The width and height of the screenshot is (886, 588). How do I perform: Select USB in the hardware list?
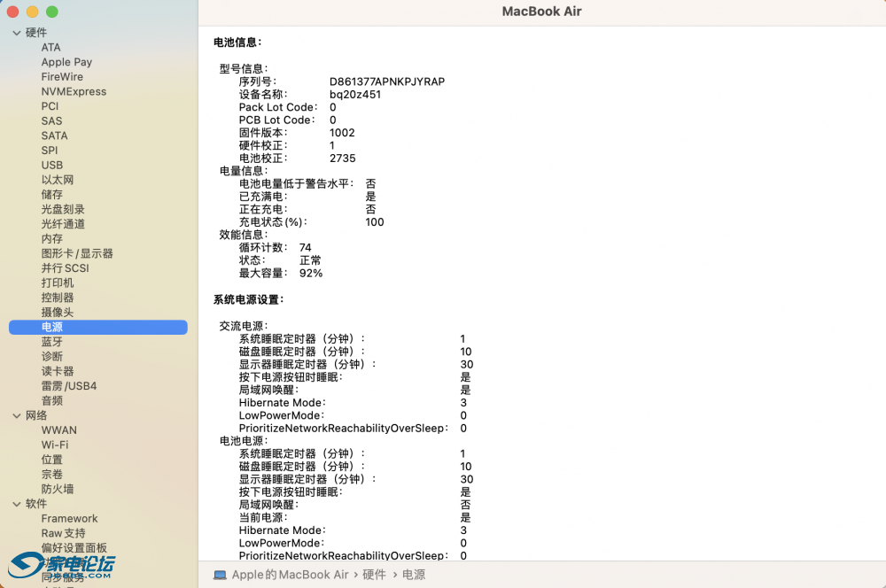pos(52,165)
